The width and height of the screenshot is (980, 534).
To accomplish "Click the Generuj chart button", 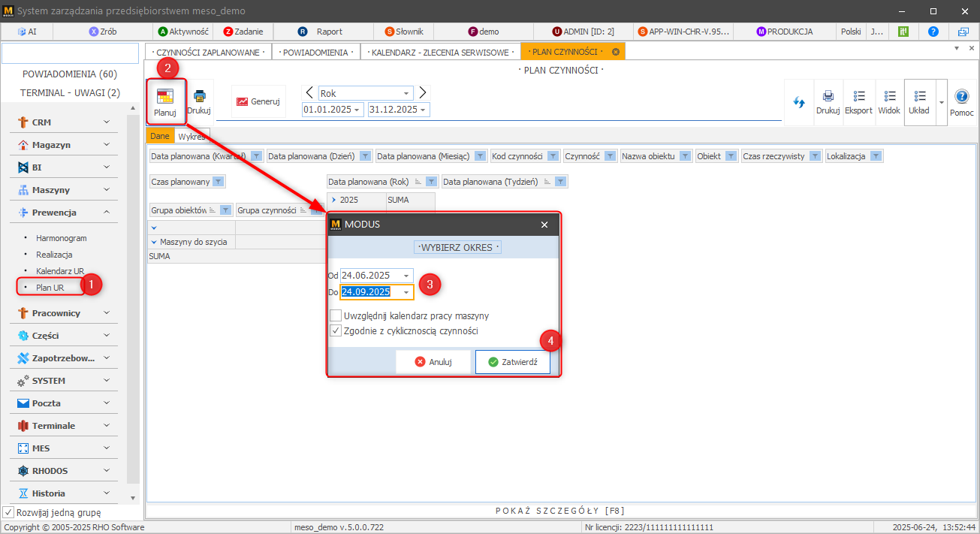I will tap(258, 101).
